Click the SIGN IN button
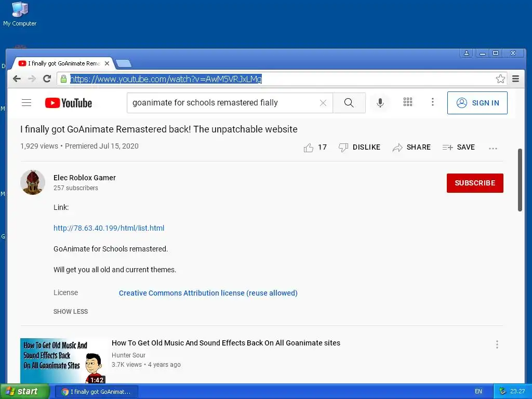The image size is (532, 399). point(477,103)
